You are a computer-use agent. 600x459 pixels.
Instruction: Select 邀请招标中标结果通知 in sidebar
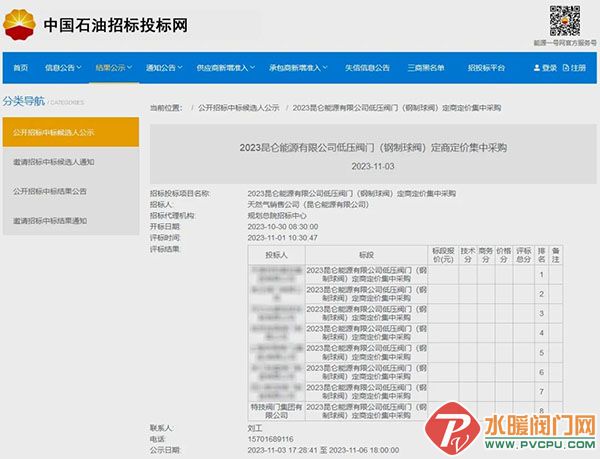click(x=71, y=221)
